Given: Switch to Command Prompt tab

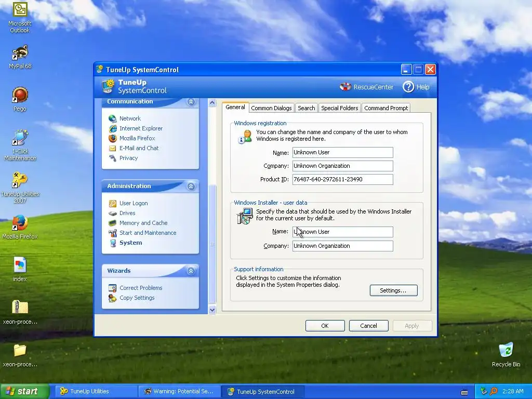Looking at the screenshot, I should tap(386, 108).
